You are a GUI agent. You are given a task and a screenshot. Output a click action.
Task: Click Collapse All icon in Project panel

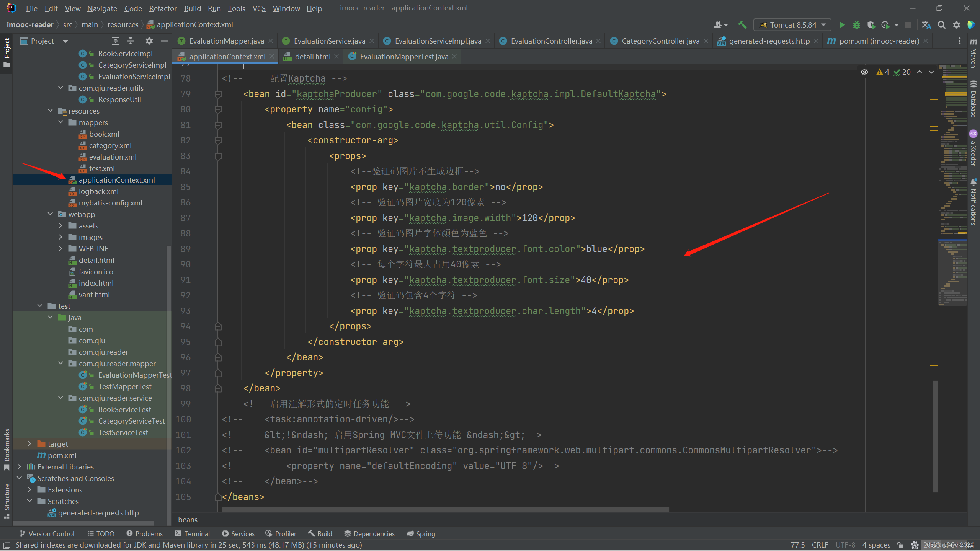(131, 41)
